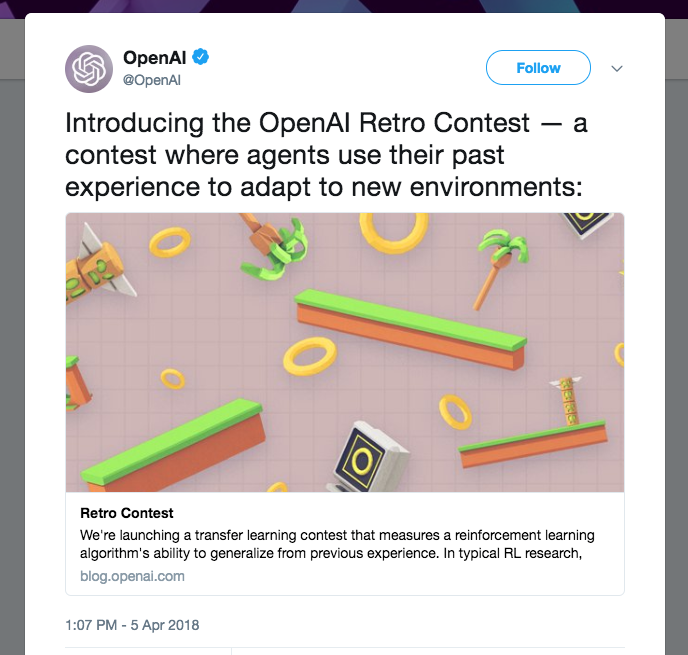Click the winged totem post in the image
The image size is (688, 655).
pyautogui.click(x=569, y=400)
